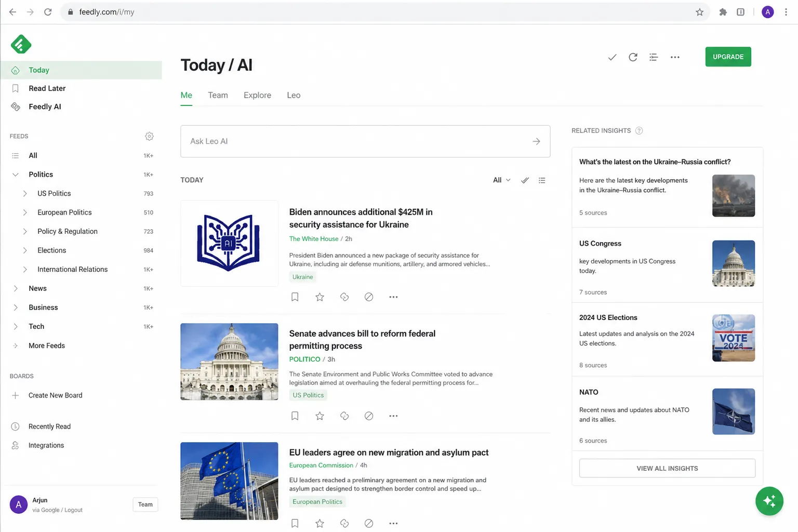
Task: Mark all as read checkmark in header
Action: tap(612, 57)
